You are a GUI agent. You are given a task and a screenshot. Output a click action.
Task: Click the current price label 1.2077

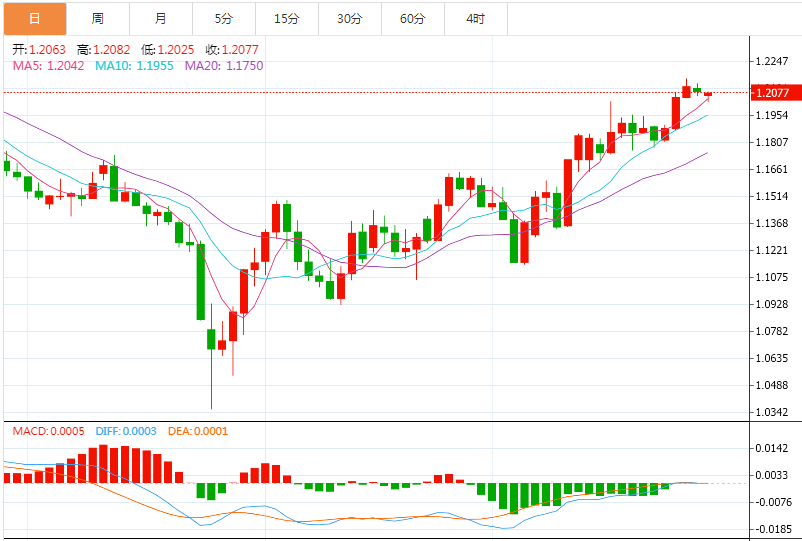[x=775, y=93]
